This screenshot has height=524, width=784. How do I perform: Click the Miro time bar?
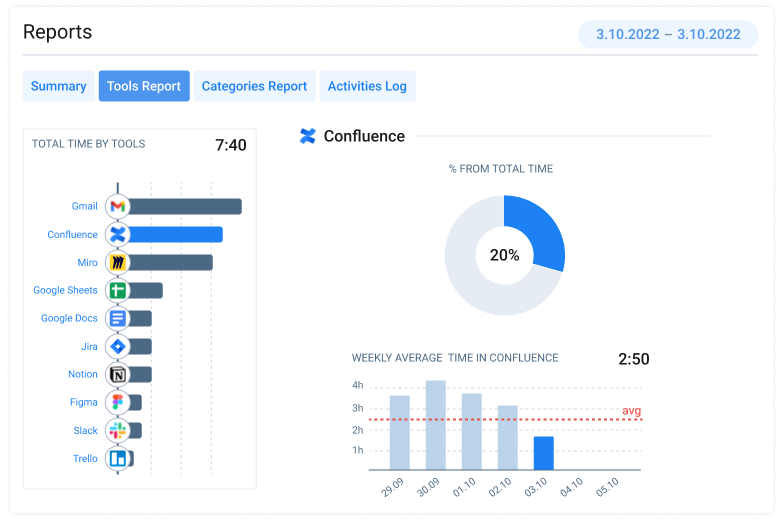171,262
